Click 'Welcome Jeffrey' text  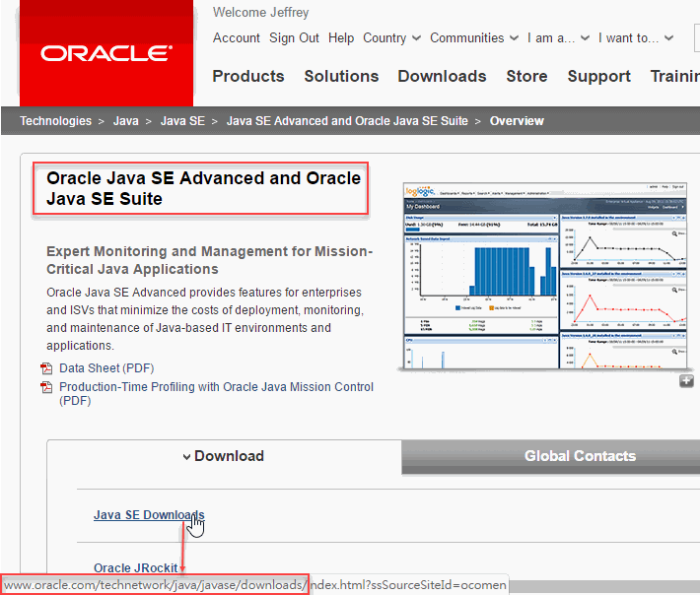coord(260,13)
